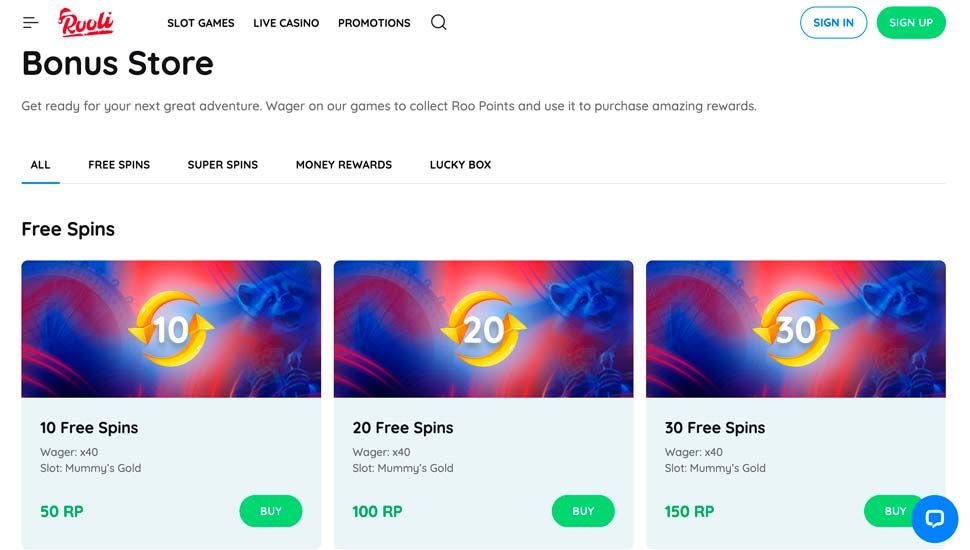Open the hamburger menu icon
Screen dimensions: 970x550
[x=30, y=22]
